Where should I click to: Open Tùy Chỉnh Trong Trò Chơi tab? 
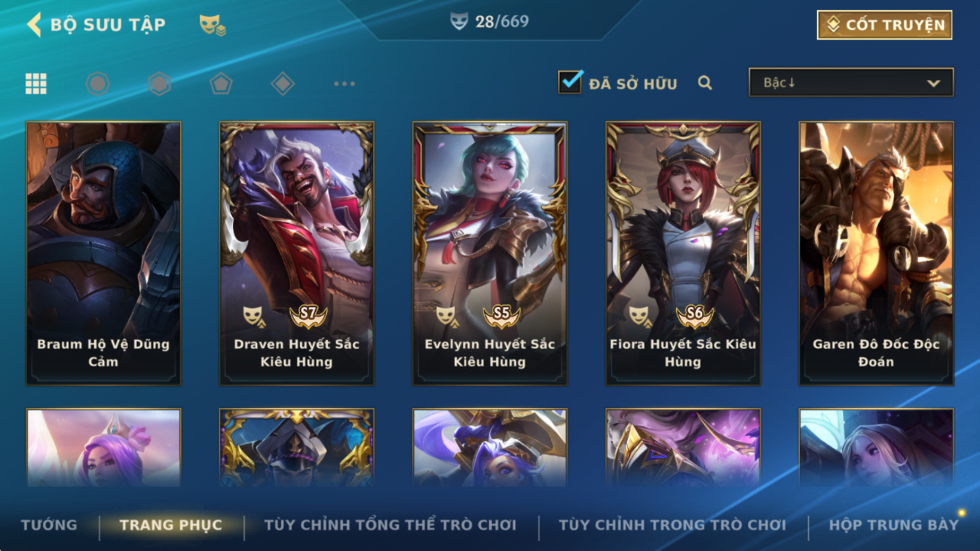[x=673, y=525]
